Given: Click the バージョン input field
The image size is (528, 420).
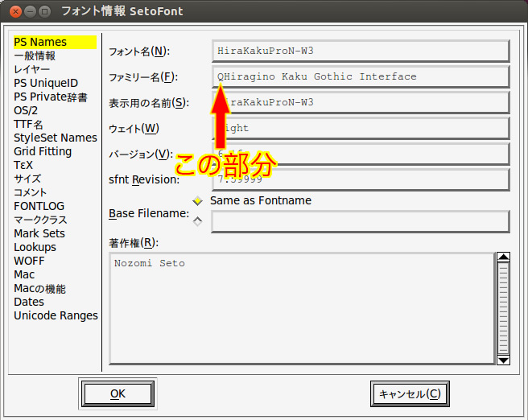Looking at the screenshot, I should click(x=361, y=154).
